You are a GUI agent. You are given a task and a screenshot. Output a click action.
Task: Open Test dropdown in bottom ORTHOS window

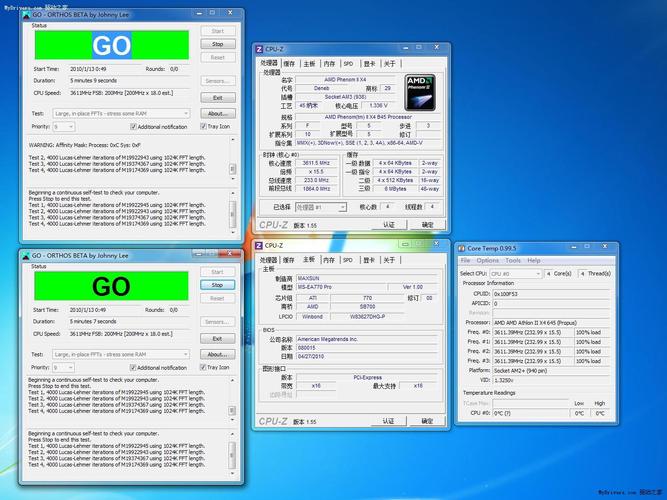tap(121, 354)
